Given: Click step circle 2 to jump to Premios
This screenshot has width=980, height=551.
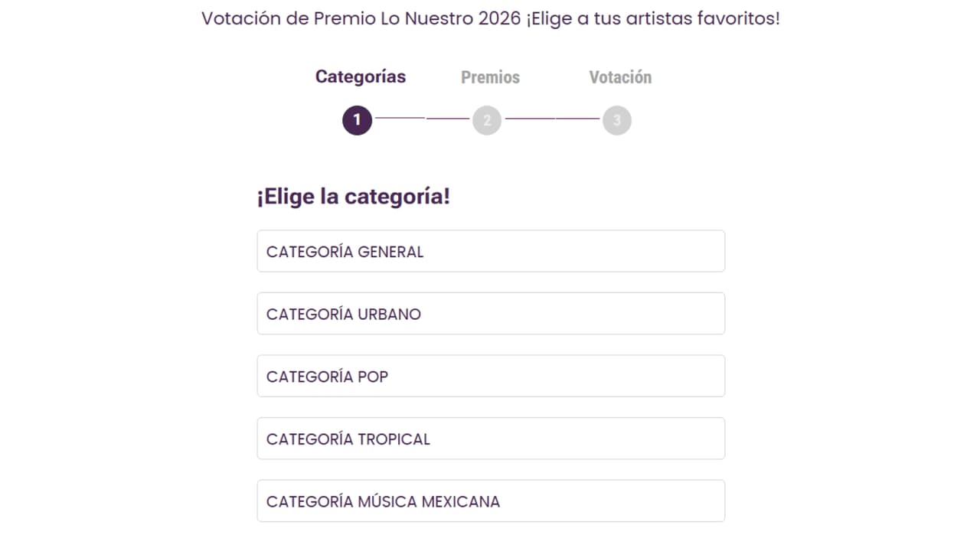Looking at the screenshot, I should (x=487, y=120).
